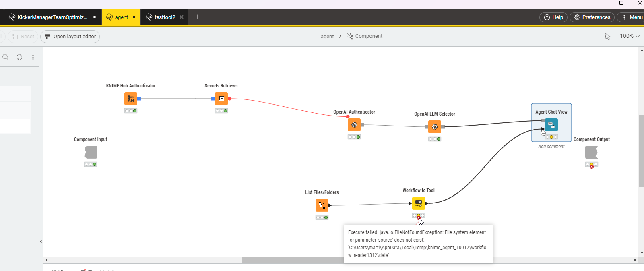The height and width of the screenshot is (271, 644).
Task: Select the Workflow to Tool node icon
Action: click(x=419, y=203)
